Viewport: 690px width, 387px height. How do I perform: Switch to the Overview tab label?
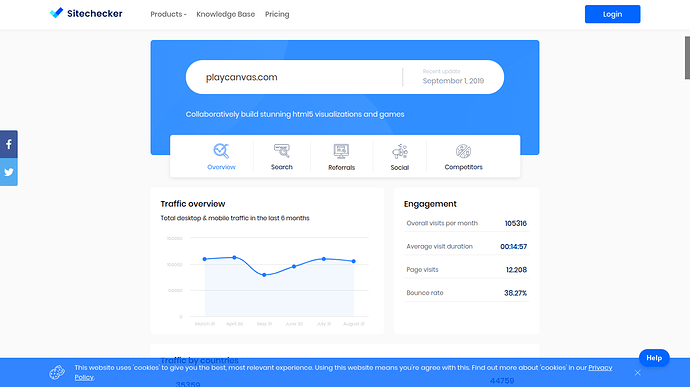click(x=221, y=167)
